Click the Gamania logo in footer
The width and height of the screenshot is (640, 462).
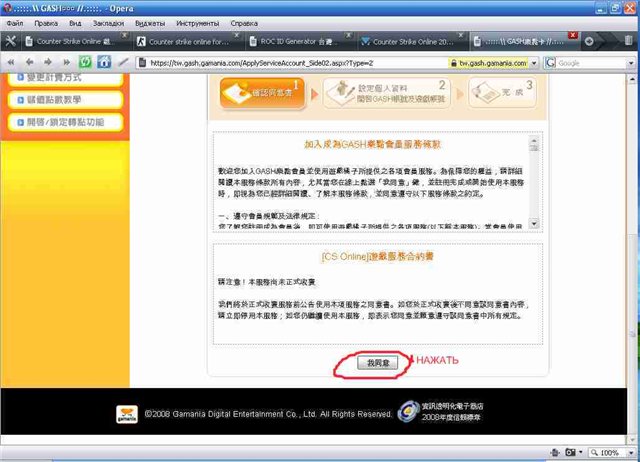point(127,414)
